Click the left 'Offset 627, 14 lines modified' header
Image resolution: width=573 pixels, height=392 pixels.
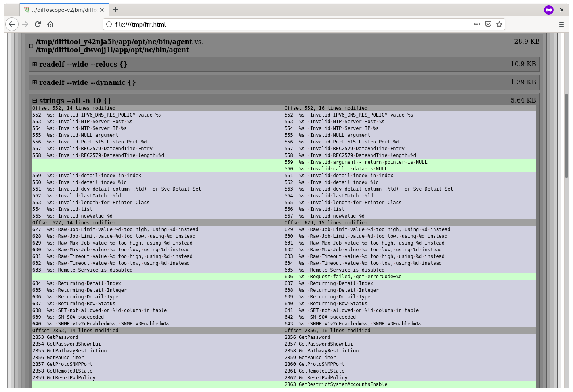pos(74,223)
